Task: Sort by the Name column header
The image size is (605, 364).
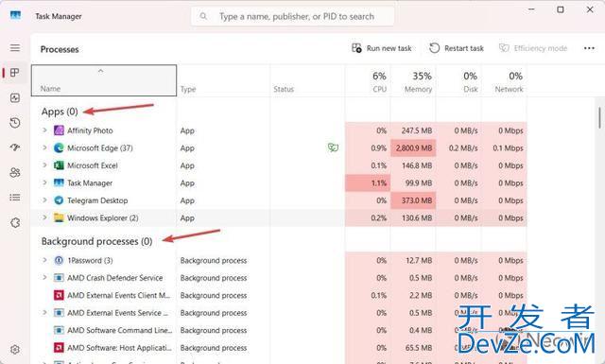Action: [104, 80]
